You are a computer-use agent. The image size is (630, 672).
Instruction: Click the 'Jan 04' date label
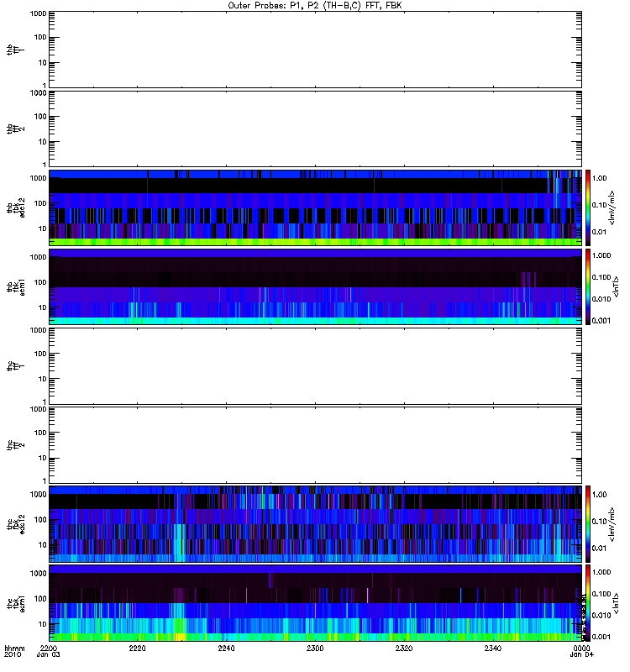(581, 654)
